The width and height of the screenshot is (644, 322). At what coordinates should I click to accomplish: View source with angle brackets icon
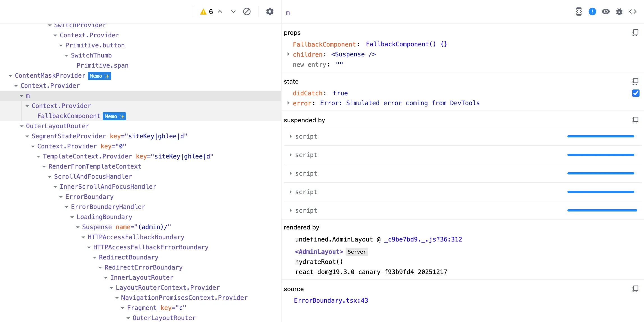coord(633,12)
